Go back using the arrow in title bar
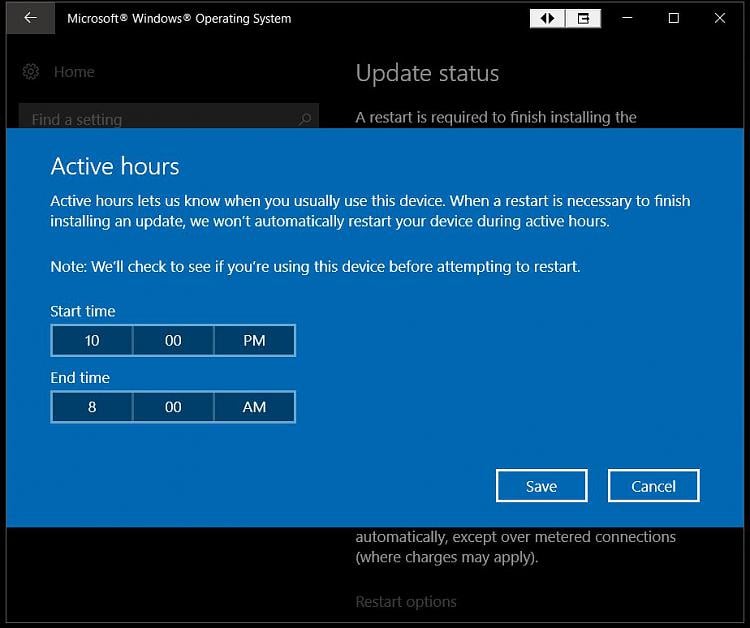Viewport: 750px width, 628px height. (31, 18)
